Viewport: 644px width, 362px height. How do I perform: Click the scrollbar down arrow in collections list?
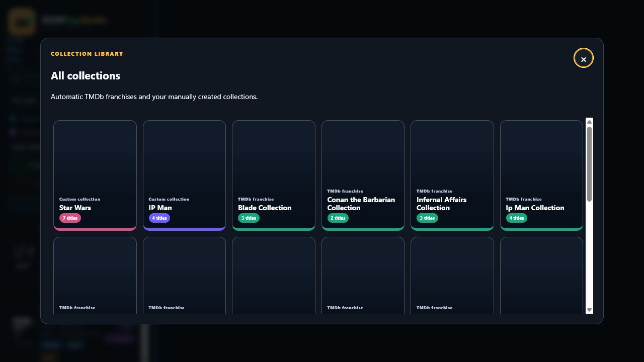tap(589, 310)
